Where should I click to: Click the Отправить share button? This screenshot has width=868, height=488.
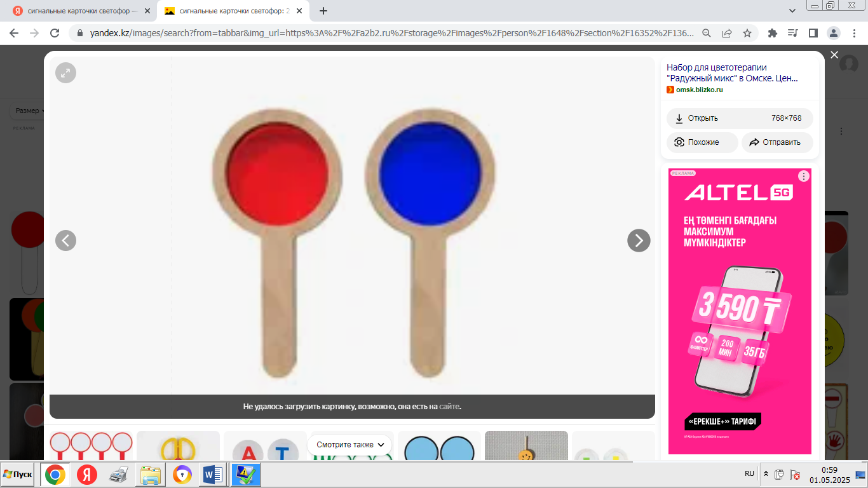click(x=777, y=142)
